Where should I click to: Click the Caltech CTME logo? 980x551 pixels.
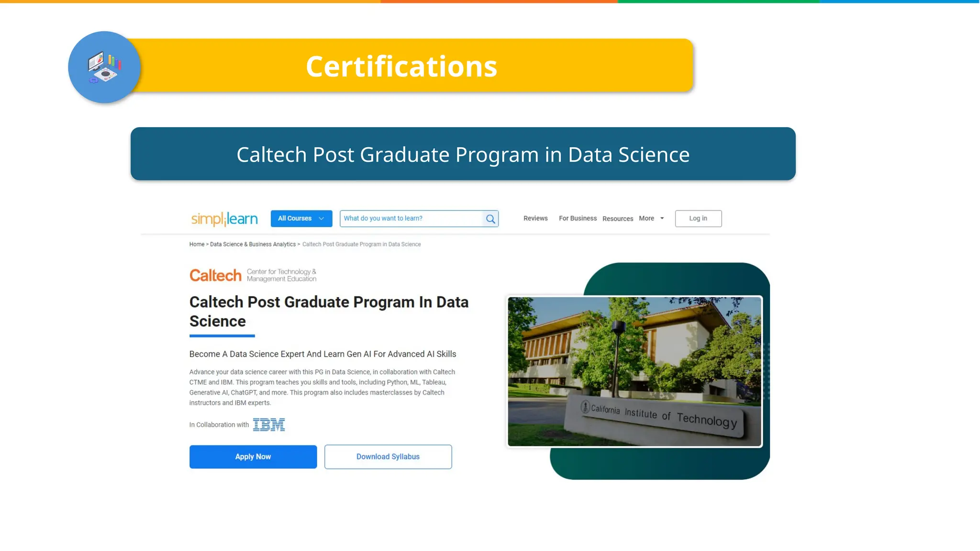coord(253,275)
